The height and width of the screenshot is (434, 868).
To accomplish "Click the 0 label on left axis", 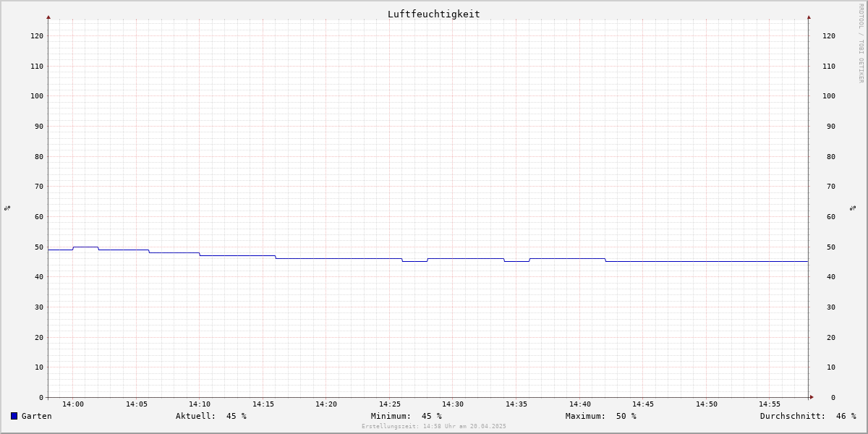I will [41, 398].
